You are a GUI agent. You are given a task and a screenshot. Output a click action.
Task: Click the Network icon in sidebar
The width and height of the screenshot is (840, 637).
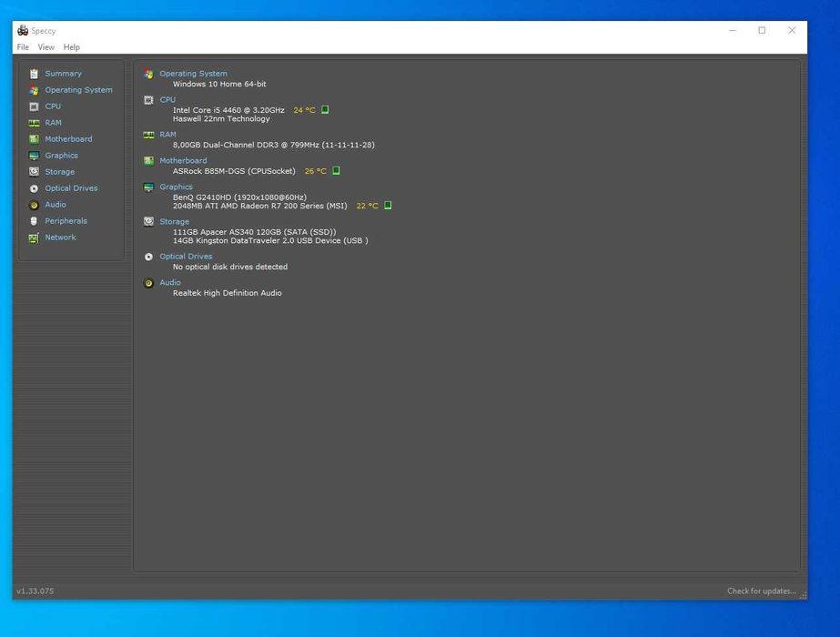(x=34, y=238)
